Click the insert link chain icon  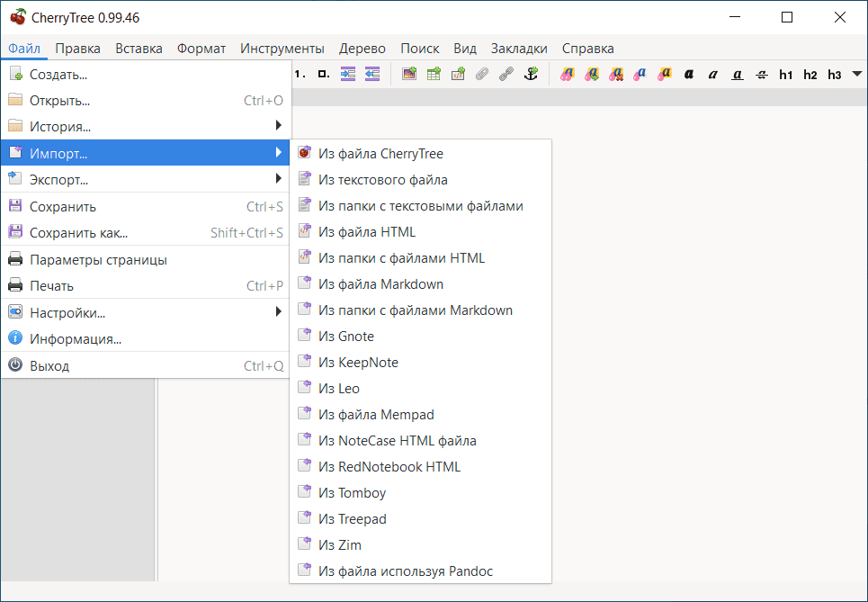point(506,74)
